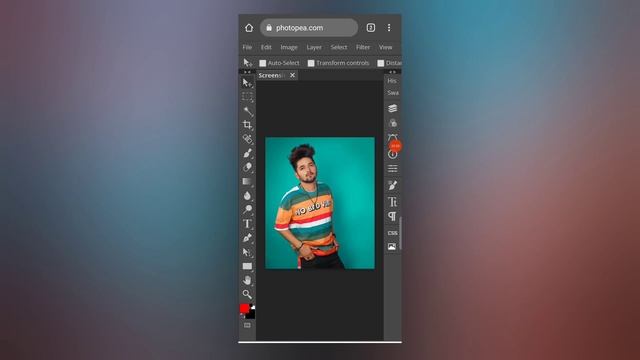Open the Properties panel lines icon
The width and height of the screenshot is (640, 360).
[392, 169]
